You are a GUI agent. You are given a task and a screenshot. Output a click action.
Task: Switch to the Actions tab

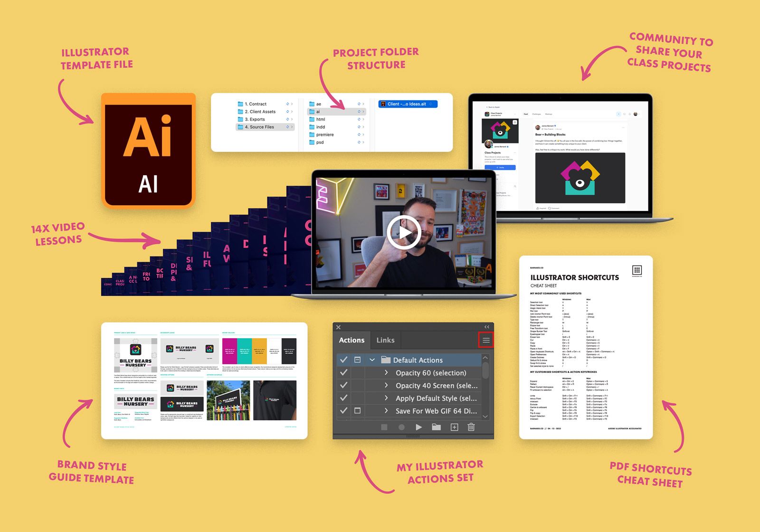351,340
